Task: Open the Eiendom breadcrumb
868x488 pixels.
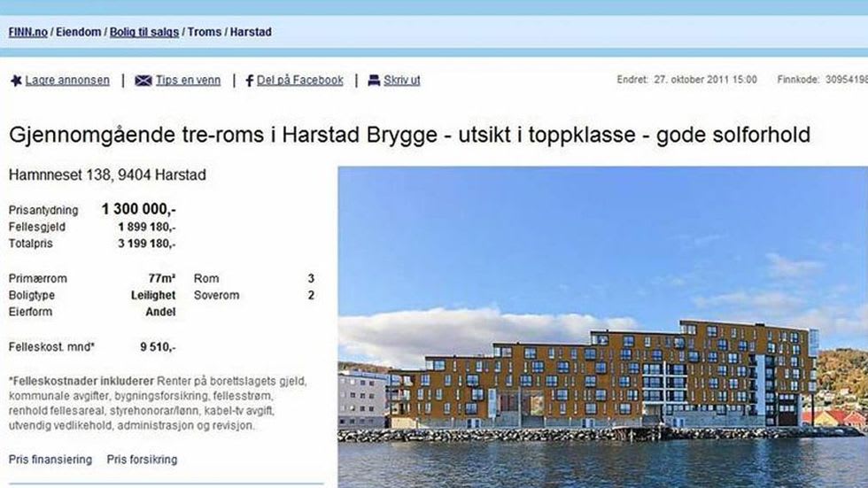Action: pos(79,32)
